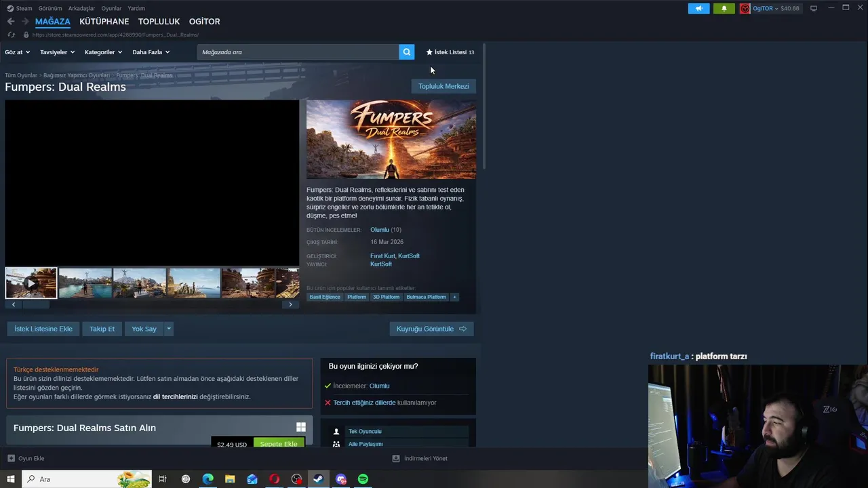Click the Steam announcements megaphone icon
This screenshot has width=868, height=488.
[x=698, y=9]
